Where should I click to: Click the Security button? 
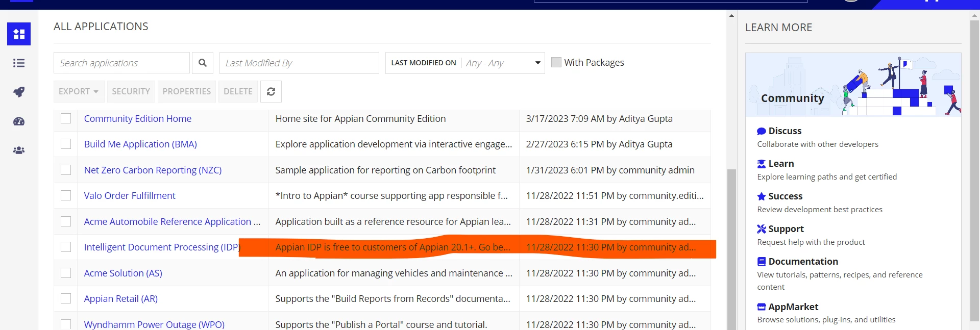pos(131,91)
